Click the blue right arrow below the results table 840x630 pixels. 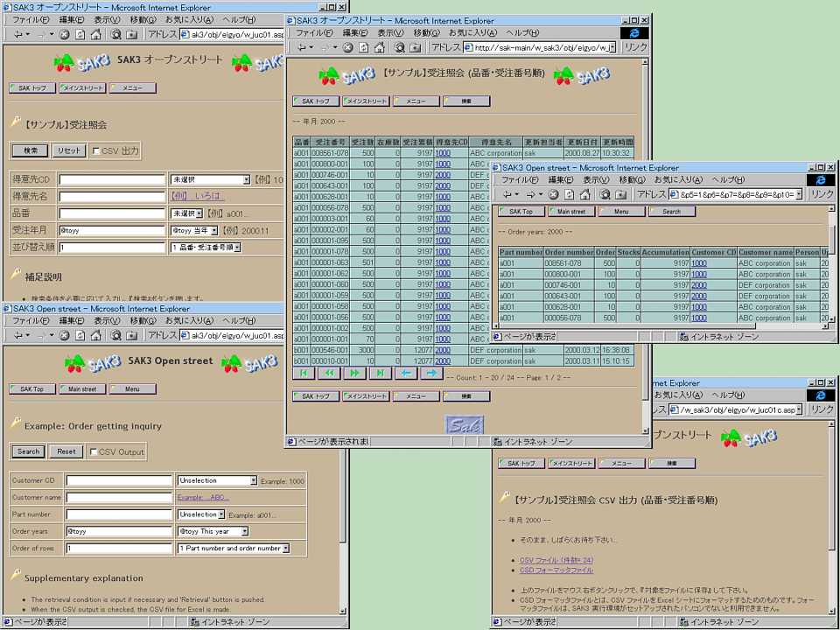(430, 373)
